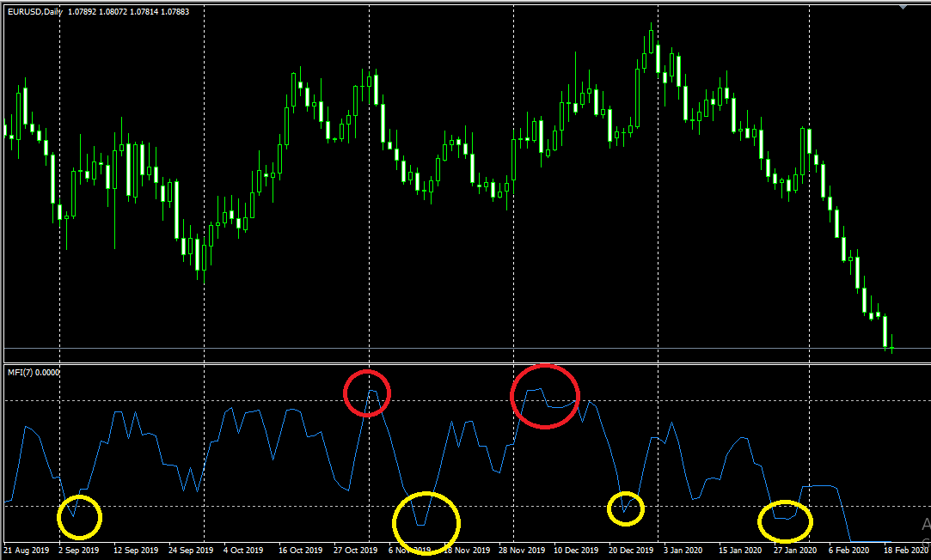Screen dimensions: 931x560
Task: Click the 3 Jan 2020 date label
Action: tap(683, 551)
